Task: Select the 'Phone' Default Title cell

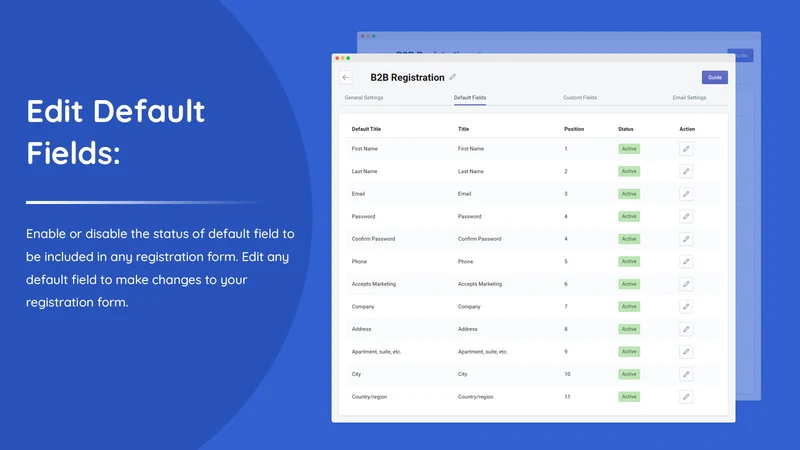Action: (359, 261)
